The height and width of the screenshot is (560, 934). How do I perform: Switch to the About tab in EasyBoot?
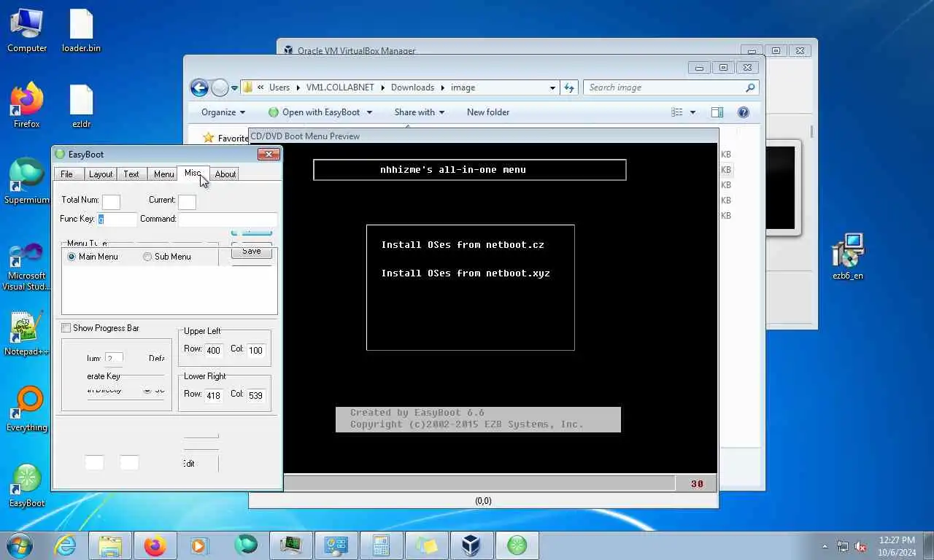click(225, 174)
